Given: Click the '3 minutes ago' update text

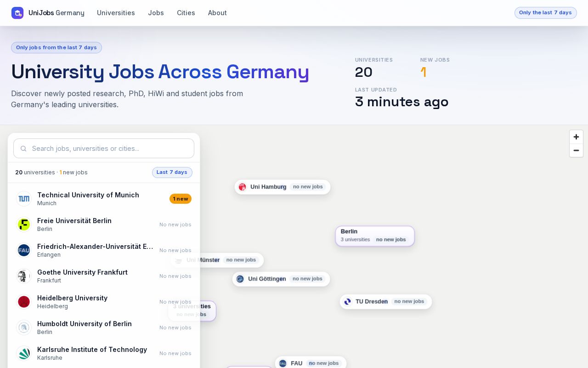Looking at the screenshot, I should tap(402, 102).
